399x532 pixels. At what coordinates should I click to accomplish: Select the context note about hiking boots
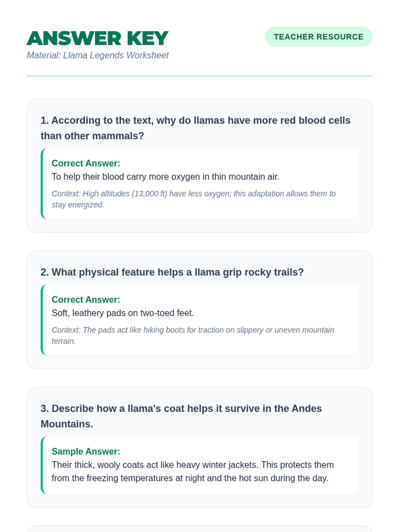click(193, 335)
